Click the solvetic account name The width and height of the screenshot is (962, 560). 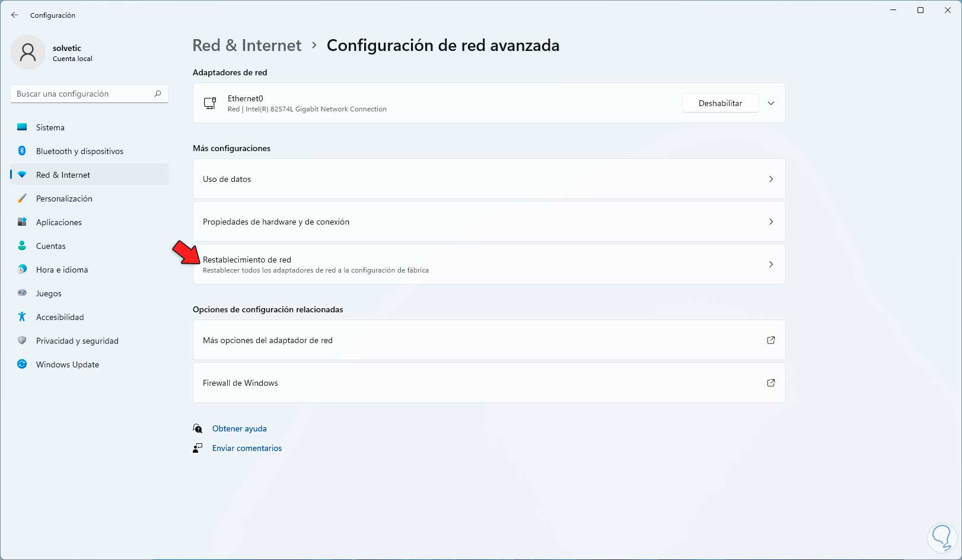click(67, 48)
